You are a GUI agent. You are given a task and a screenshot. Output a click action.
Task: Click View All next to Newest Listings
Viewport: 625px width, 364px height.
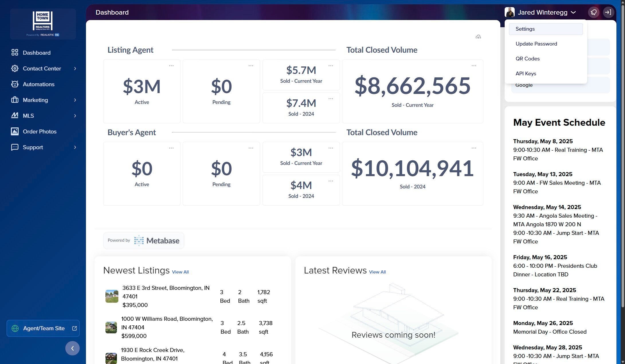click(180, 272)
